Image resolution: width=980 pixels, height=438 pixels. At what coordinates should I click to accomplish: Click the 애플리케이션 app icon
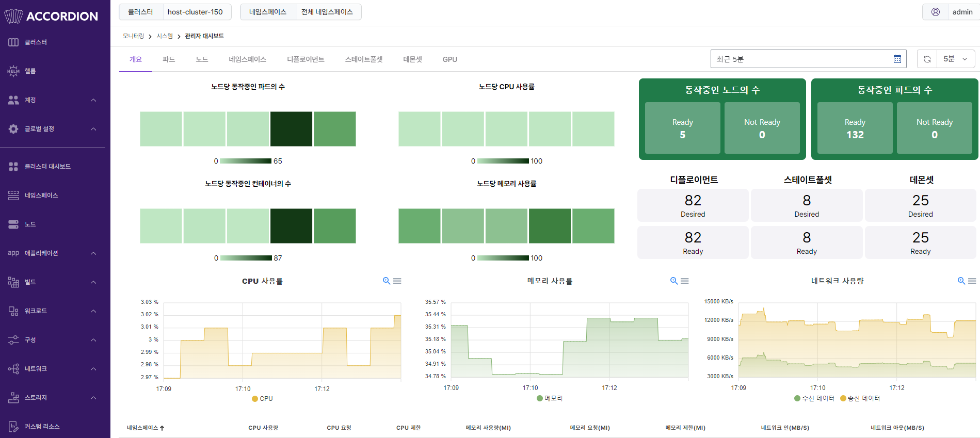13,253
